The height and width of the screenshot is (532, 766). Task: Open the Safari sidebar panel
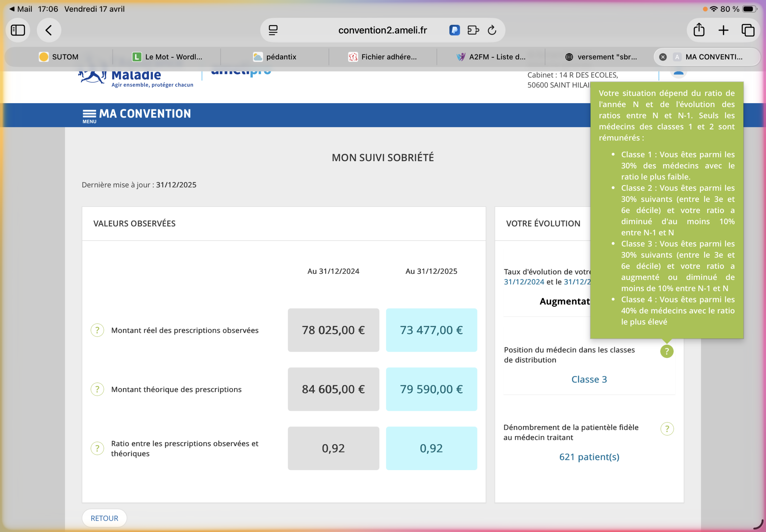pyautogui.click(x=18, y=30)
